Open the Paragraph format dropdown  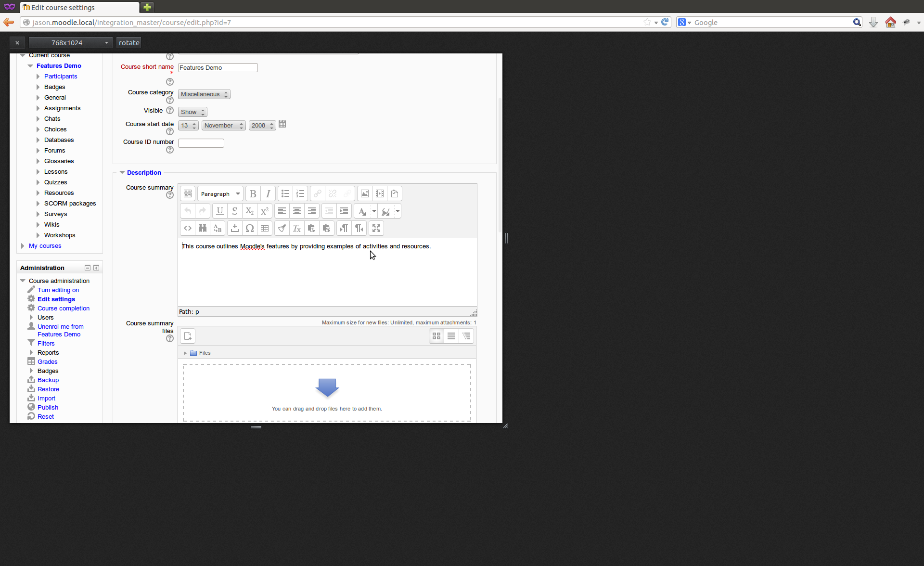pos(220,193)
